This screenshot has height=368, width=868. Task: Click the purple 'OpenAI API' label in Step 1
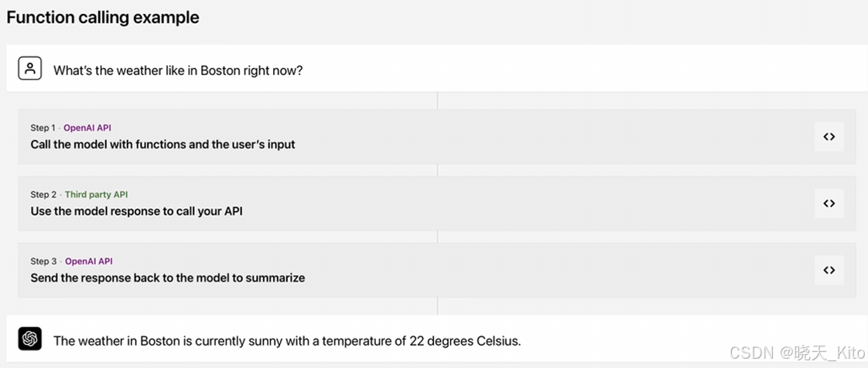point(87,128)
